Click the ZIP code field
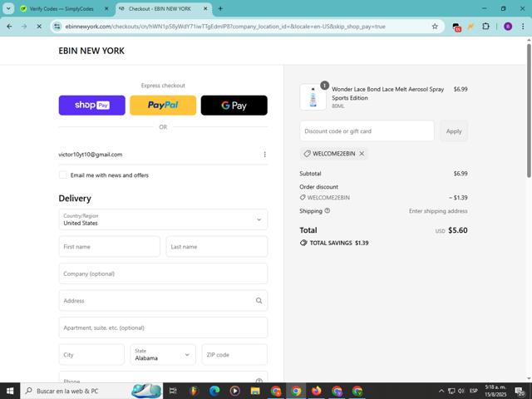This screenshot has width=532, height=399. pyautogui.click(x=234, y=355)
